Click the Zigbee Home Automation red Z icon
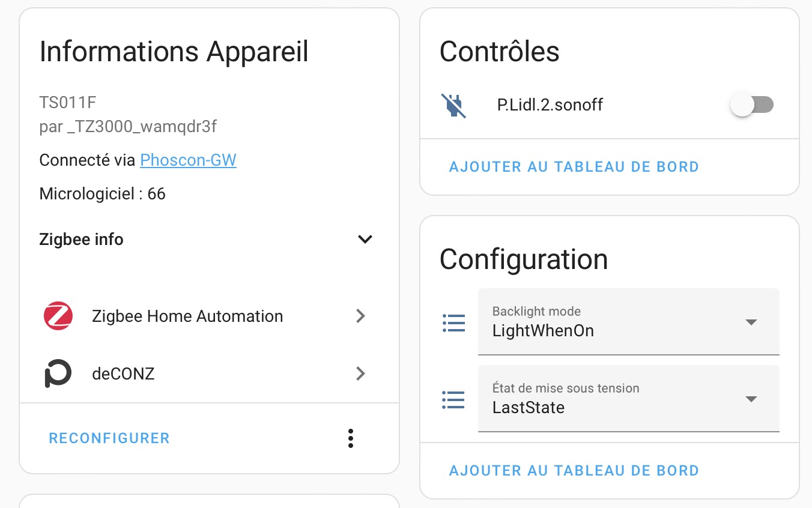Image resolution: width=812 pixels, height=508 pixels. [x=58, y=316]
